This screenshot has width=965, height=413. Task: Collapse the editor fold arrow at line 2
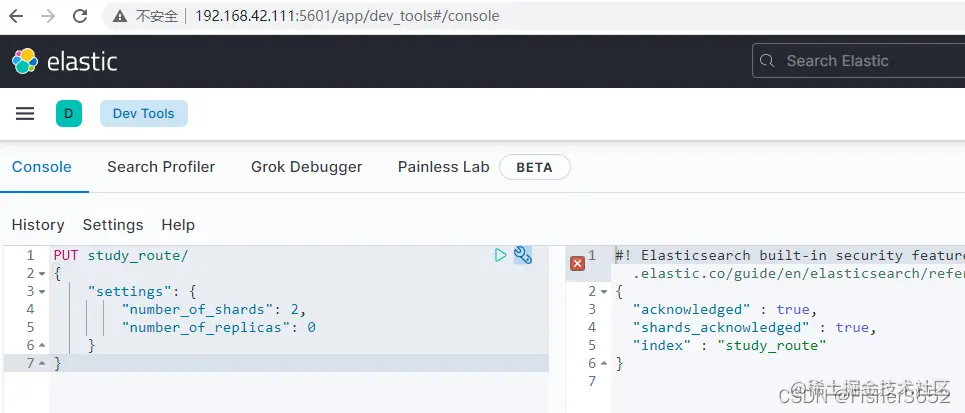click(x=42, y=274)
